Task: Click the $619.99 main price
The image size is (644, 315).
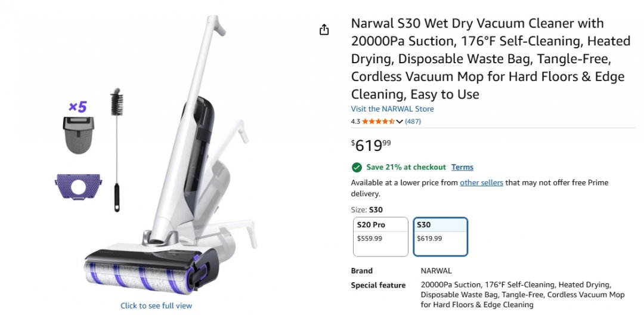Action: pyautogui.click(x=371, y=145)
